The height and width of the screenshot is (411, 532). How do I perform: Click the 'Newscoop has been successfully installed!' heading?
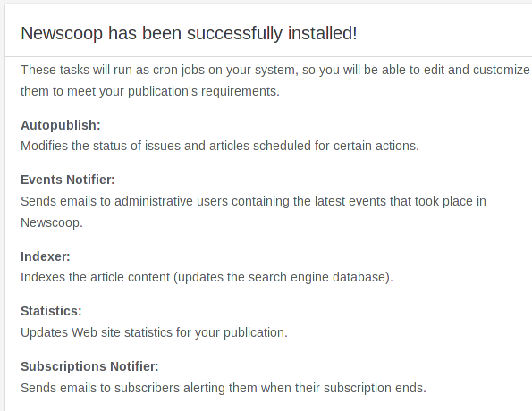click(189, 34)
